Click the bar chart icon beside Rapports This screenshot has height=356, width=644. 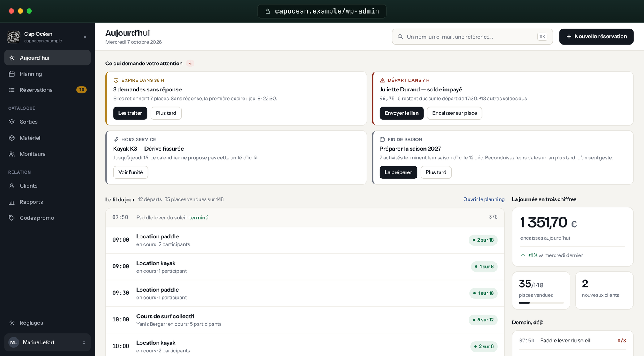(x=12, y=202)
